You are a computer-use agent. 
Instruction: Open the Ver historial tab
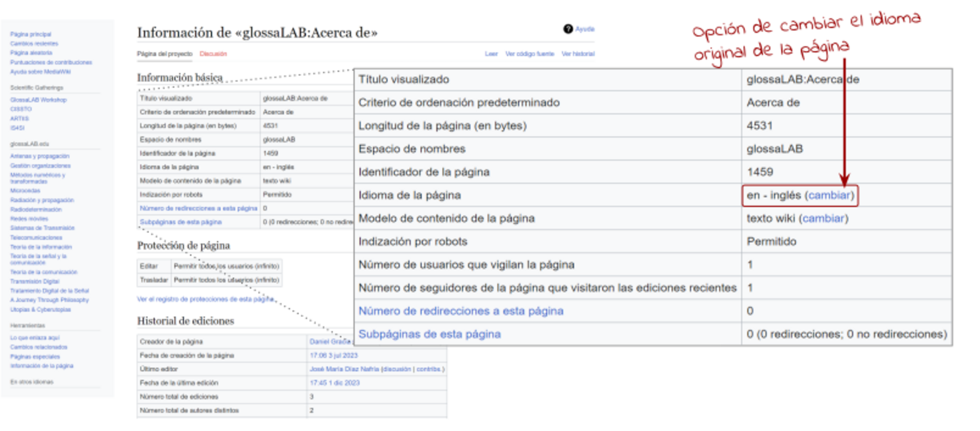pos(578,54)
